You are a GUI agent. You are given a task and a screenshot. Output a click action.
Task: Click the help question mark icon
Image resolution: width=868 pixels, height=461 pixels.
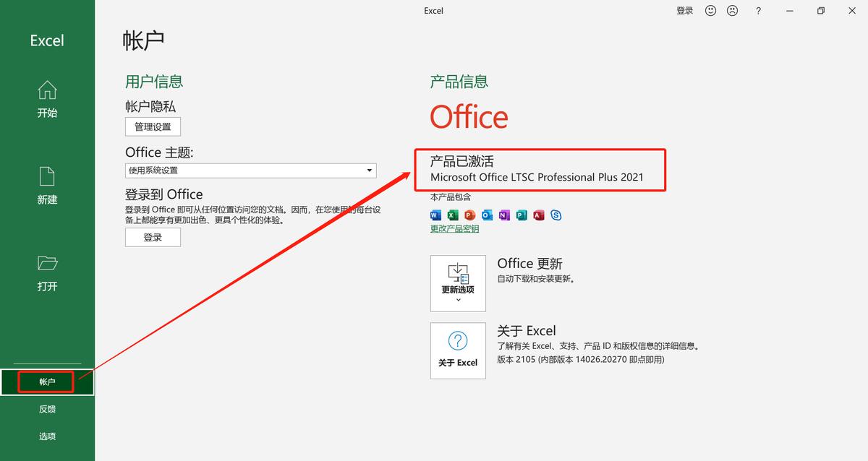tap(757, 10)
